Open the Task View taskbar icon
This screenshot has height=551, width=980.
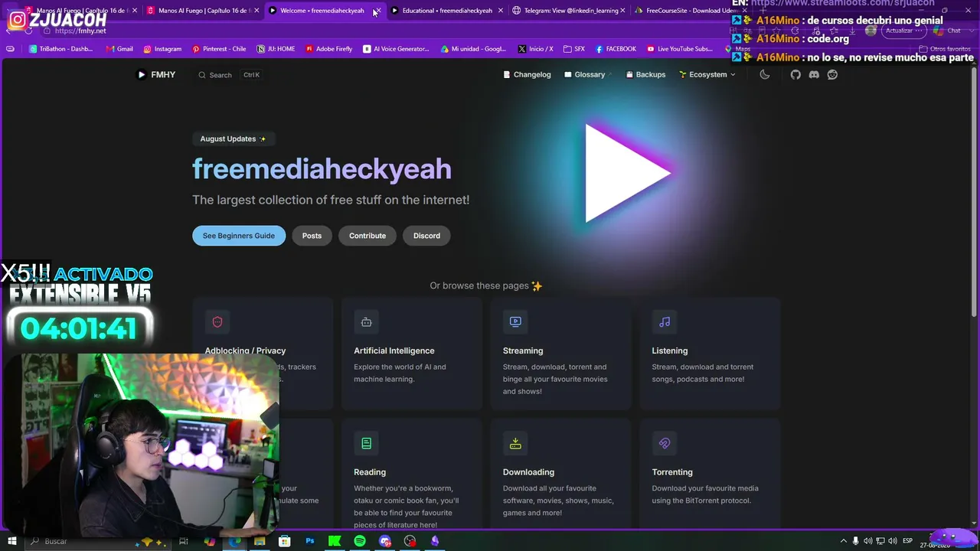184,541
